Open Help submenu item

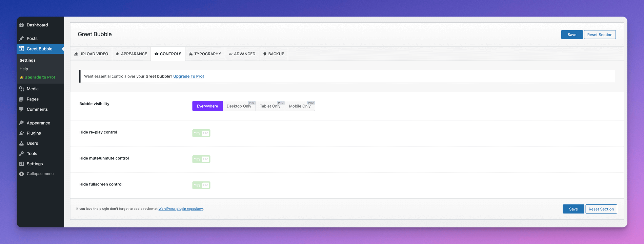[24, 69]
